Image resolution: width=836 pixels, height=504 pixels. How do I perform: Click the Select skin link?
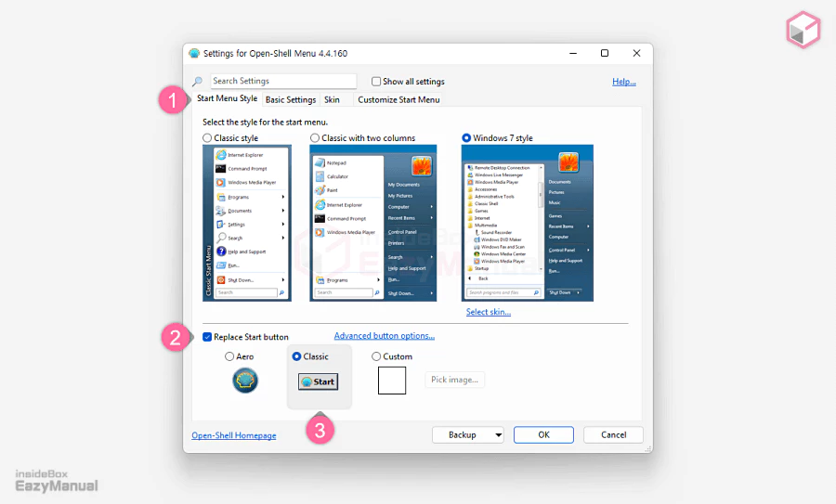click(489, 312)
